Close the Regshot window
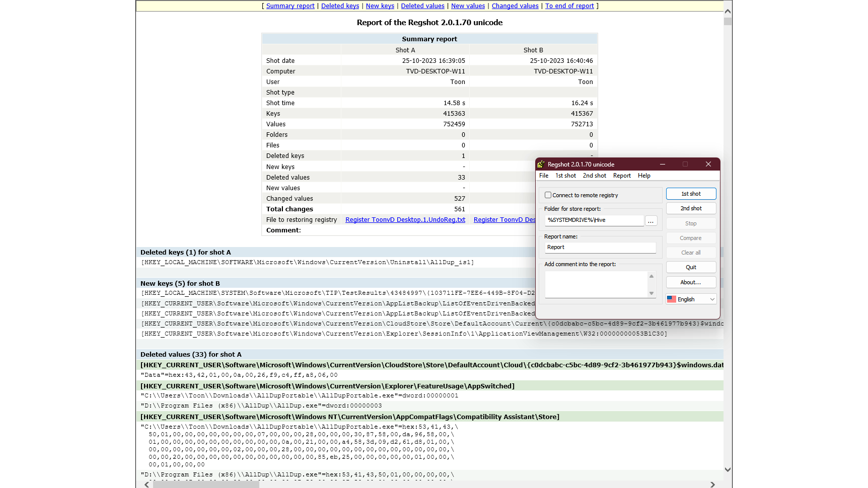 pyautogui.click(x=708, y=165)
